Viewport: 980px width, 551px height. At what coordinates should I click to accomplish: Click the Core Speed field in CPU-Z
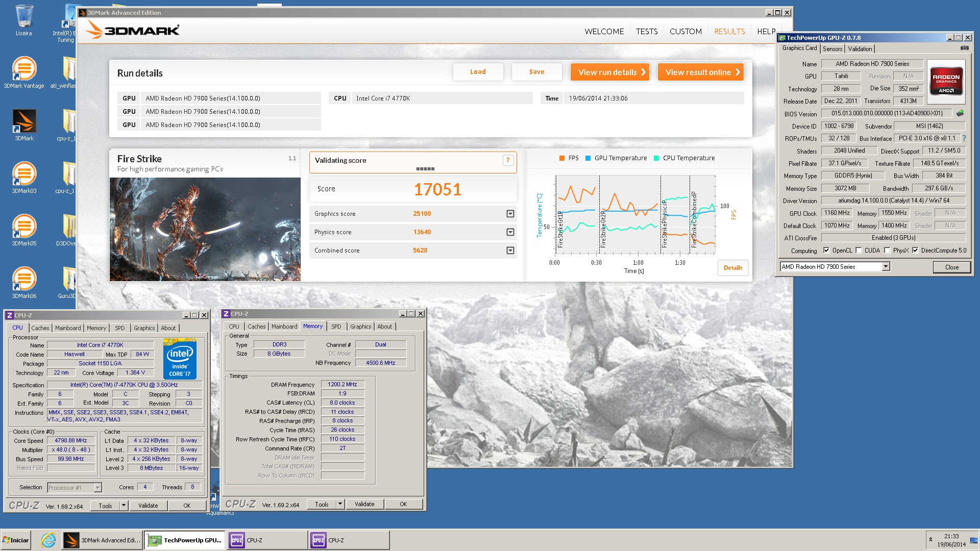71,440
